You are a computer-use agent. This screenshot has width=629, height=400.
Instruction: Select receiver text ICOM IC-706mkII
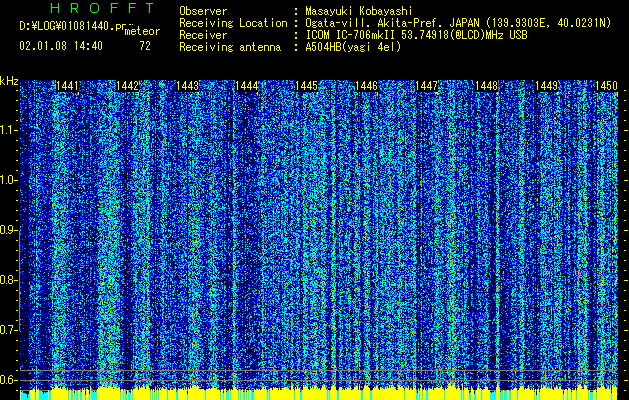[x=349, y=35]
